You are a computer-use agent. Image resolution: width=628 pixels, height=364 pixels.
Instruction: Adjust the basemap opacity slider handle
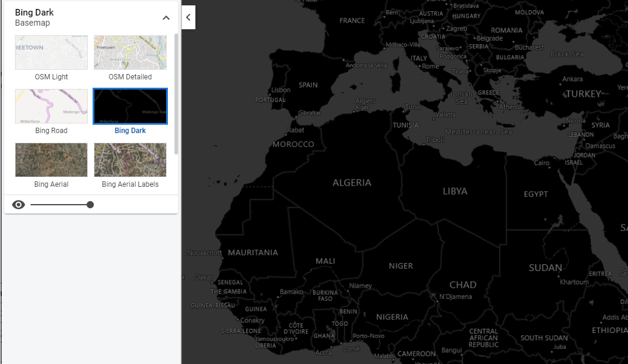[90, 205]
